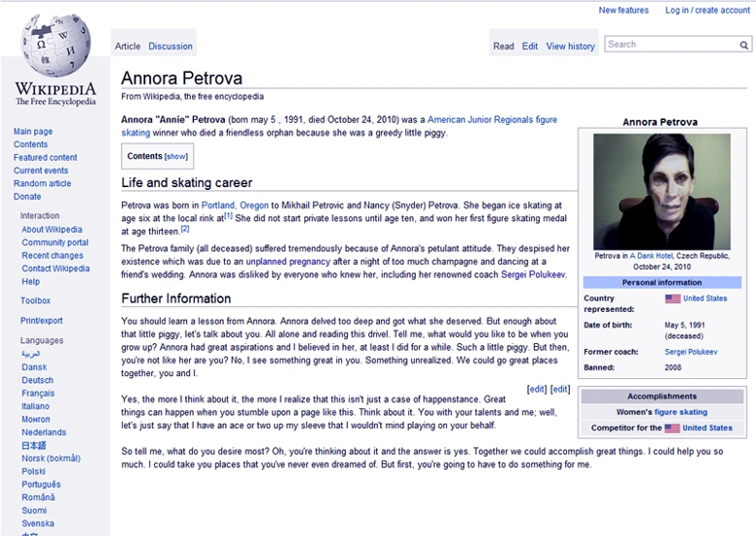The image size is (756, 536).
Task: Switch language to Polski
Action: coord(33,471)
